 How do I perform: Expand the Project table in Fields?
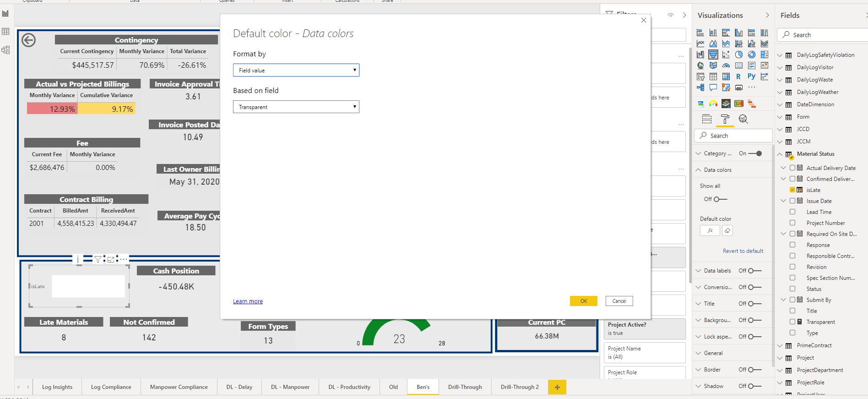tap(780, 358)
